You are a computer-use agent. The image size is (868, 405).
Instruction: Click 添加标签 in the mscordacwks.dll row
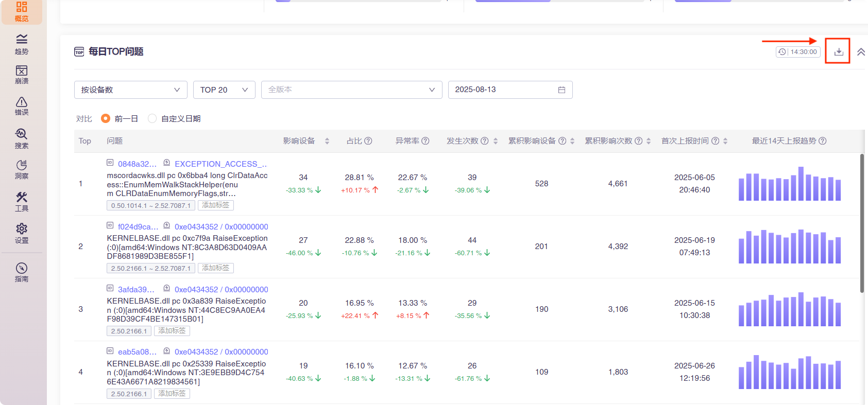pos(216,205)
